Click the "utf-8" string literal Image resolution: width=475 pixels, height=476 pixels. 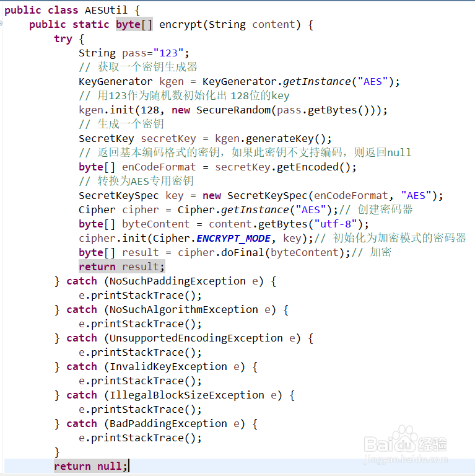pos(336,224)
